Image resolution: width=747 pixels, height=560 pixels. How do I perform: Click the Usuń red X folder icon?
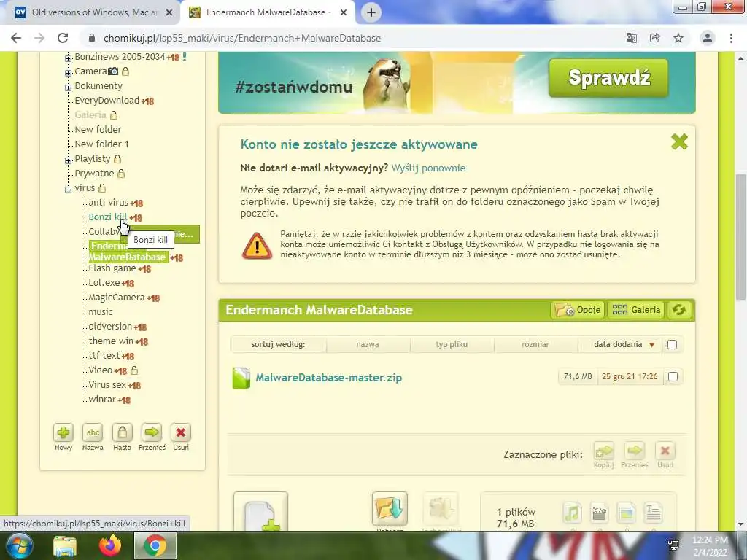point(181,432)
